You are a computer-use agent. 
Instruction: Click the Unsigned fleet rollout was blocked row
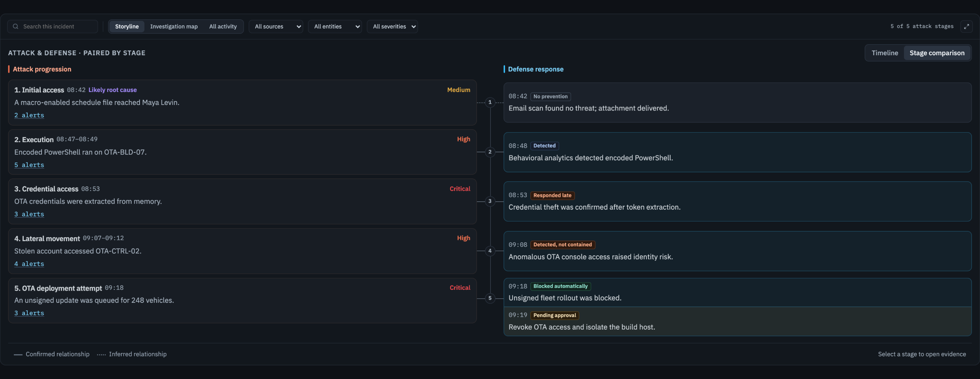[737, 293]
